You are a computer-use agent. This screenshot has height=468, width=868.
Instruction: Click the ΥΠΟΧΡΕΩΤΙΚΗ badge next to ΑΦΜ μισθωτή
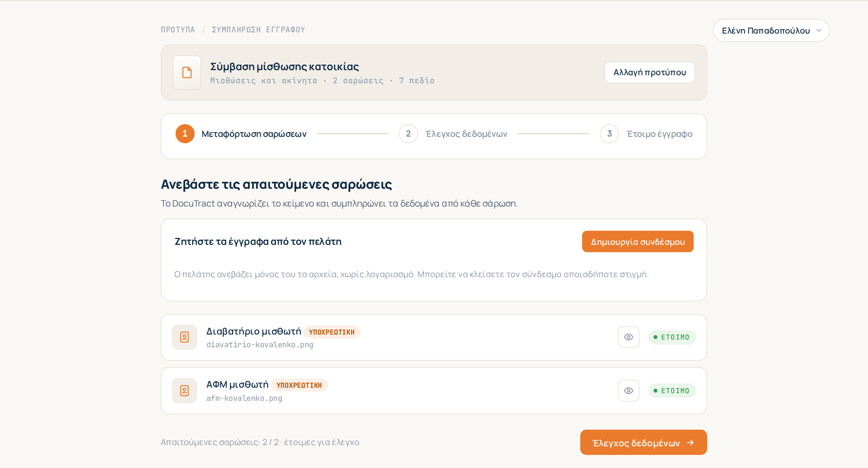[x=299, y=385]
